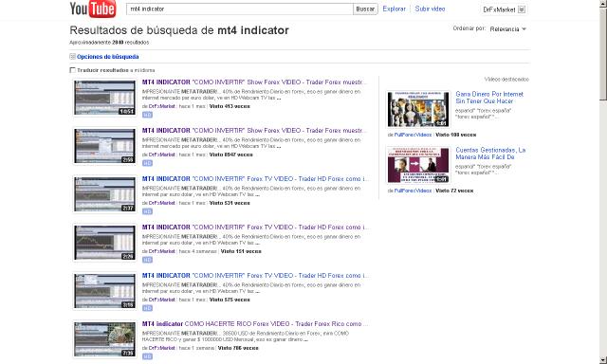This screenshot has width=607, height=364.
Task: Click the DrFxMarket uploader link beside 413 views
Action: (x=162, y=106)
